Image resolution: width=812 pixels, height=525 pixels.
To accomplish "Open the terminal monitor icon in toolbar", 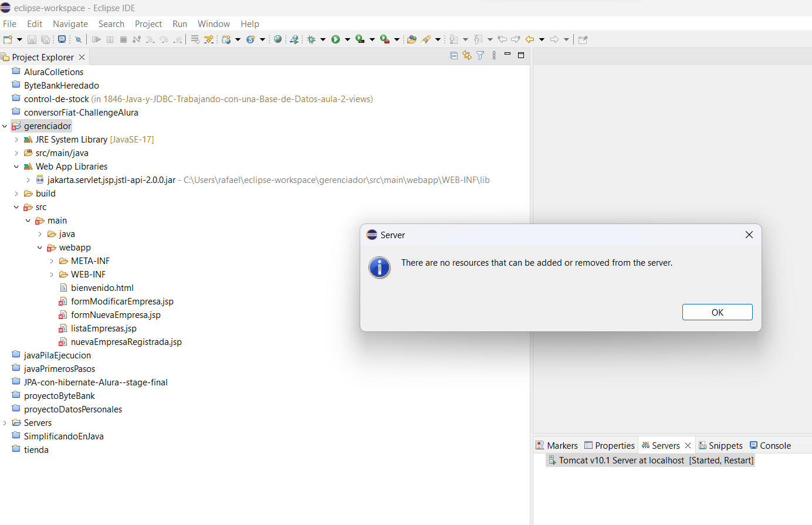I will point(62,39).
